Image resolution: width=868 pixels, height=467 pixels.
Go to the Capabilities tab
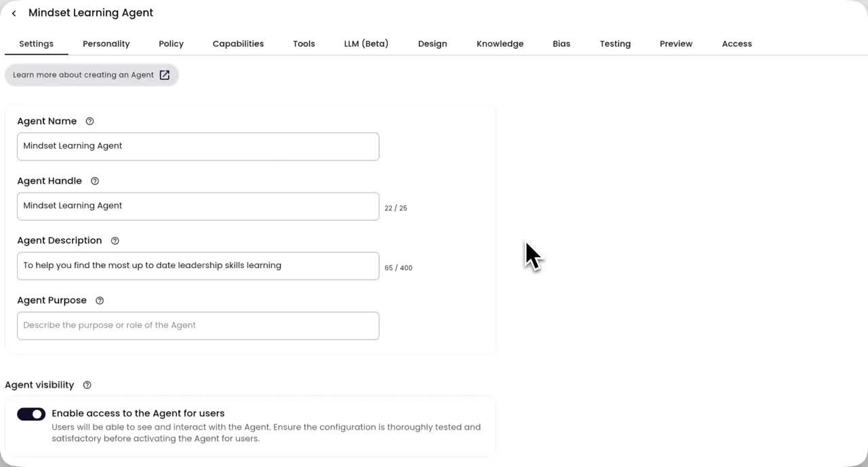(x=238, y=43)
